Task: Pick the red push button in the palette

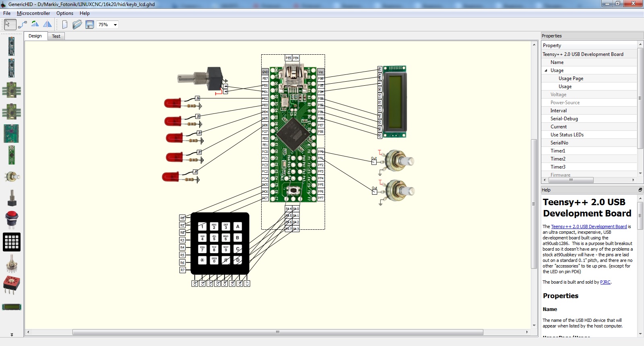Action: (x=12, y=220)
